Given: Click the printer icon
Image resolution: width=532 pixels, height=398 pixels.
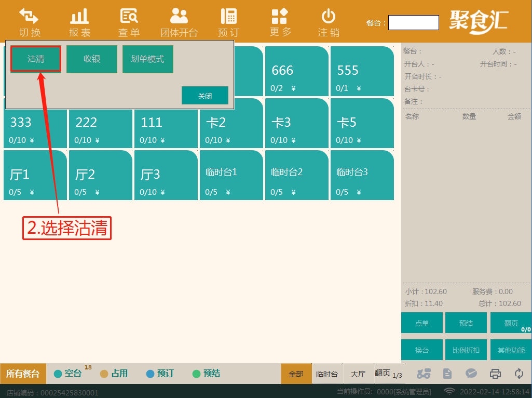Looking at the screenshot, I should (x=495, y=374).
